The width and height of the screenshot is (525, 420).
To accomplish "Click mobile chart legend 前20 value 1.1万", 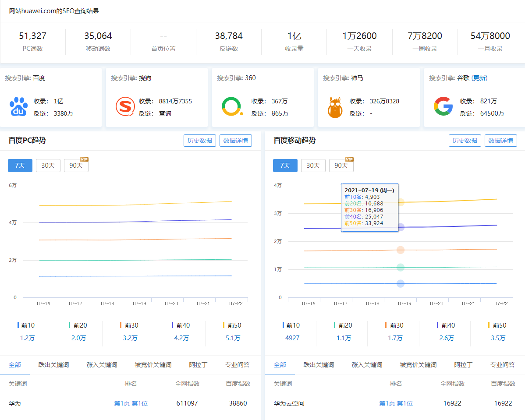I will click(x=344, y=338).
